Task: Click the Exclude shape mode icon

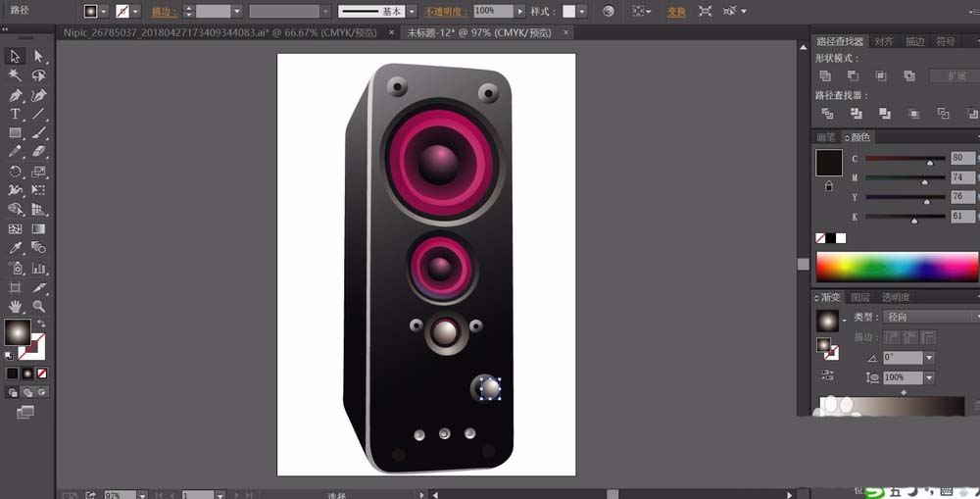Action: [909, 75]
